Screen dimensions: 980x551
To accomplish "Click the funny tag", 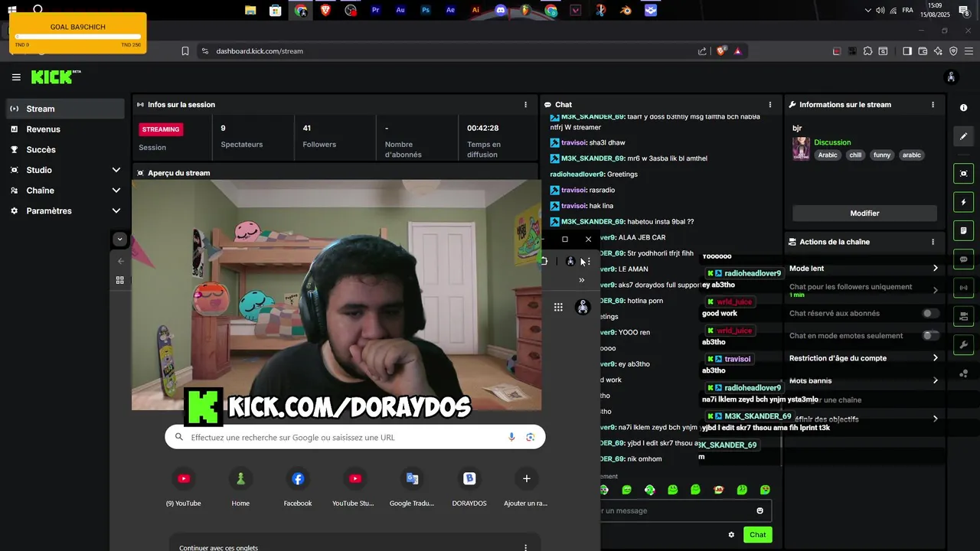I will pos(882,155).
